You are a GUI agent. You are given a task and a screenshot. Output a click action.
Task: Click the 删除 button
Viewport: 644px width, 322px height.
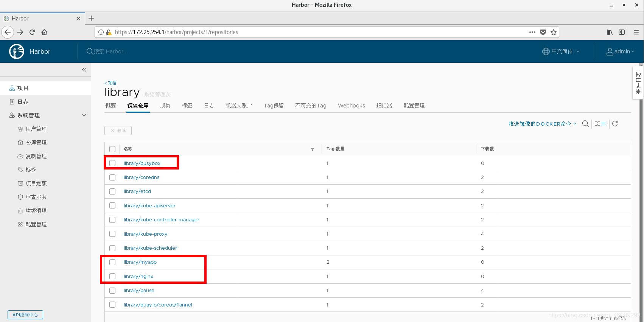tap(118, 131)
